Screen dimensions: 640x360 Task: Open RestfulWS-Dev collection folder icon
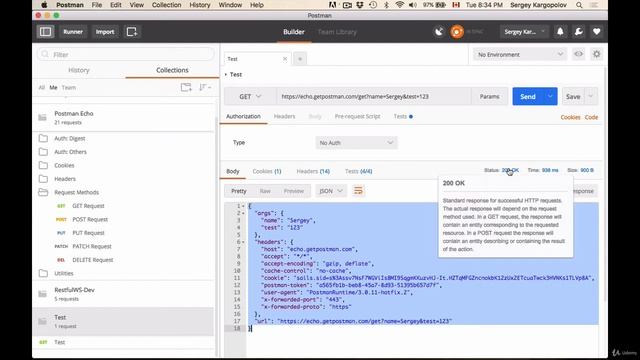coord(42,294)
